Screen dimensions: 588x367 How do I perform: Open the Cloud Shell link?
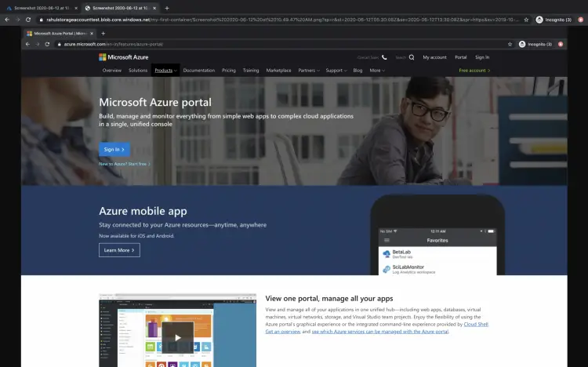[476, 324]
